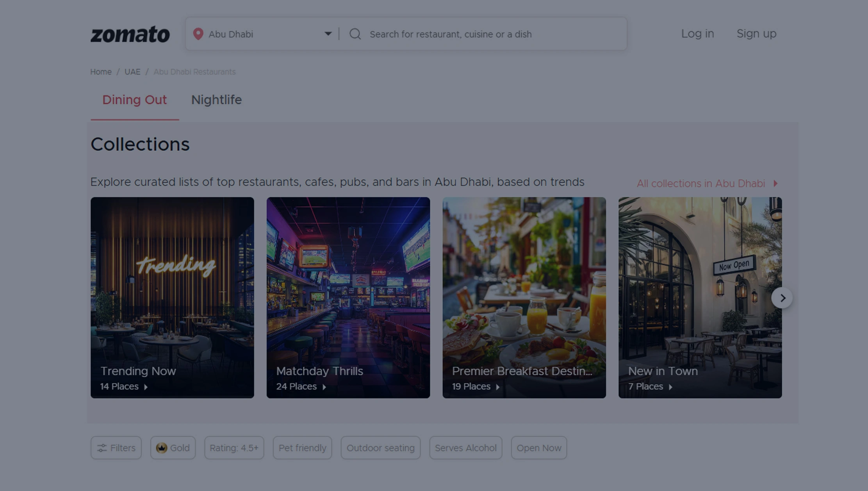Click the chevron on All collections link
Image resolution: width=868 pixels, height=491 pixels.
[775, 183]
